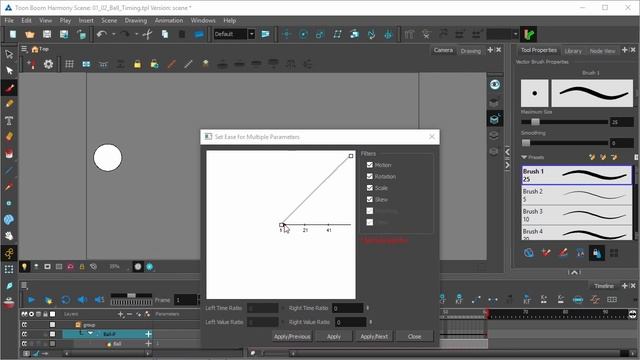Click the New scene icon
The width and height of the screenshot is (640, 360).
(13, 35)
